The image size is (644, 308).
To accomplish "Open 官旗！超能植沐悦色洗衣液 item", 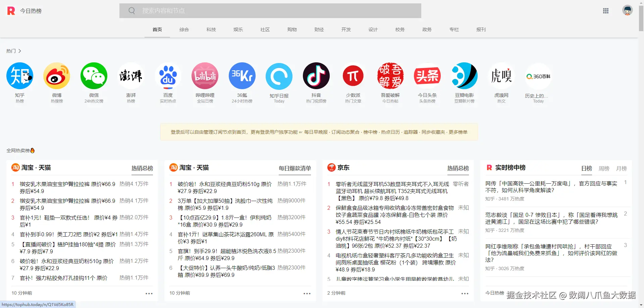I will [x=227, y=255].
